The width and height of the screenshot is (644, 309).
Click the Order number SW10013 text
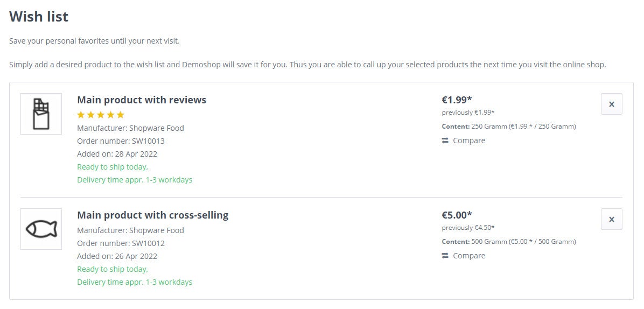pyautogui.click(x=121, y=141)
